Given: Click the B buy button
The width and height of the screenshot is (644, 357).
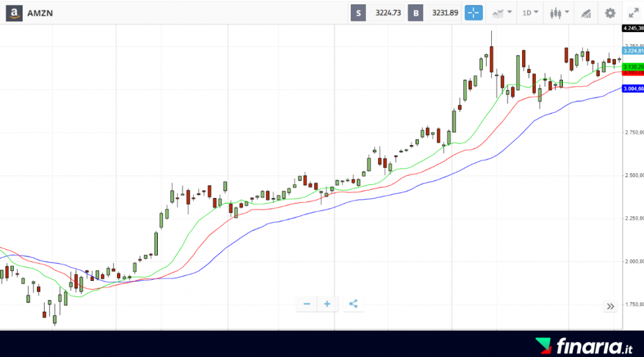Looking at the screenshot, I should pos(415,13).
